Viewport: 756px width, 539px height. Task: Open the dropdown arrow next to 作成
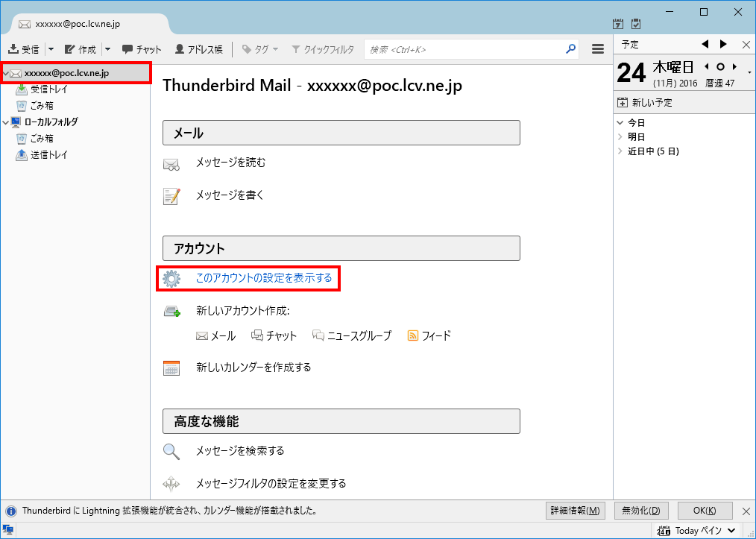(x=108, y=49)
